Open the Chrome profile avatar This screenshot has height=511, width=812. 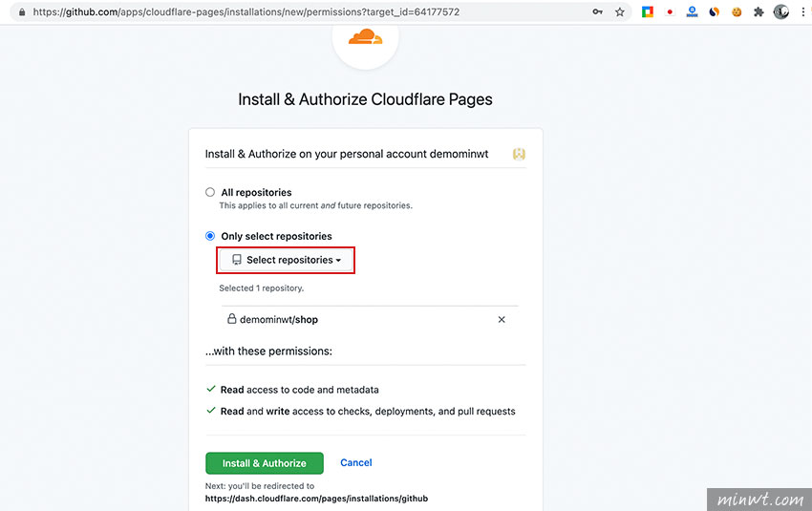pyautogui.click(x=780, y=11)
